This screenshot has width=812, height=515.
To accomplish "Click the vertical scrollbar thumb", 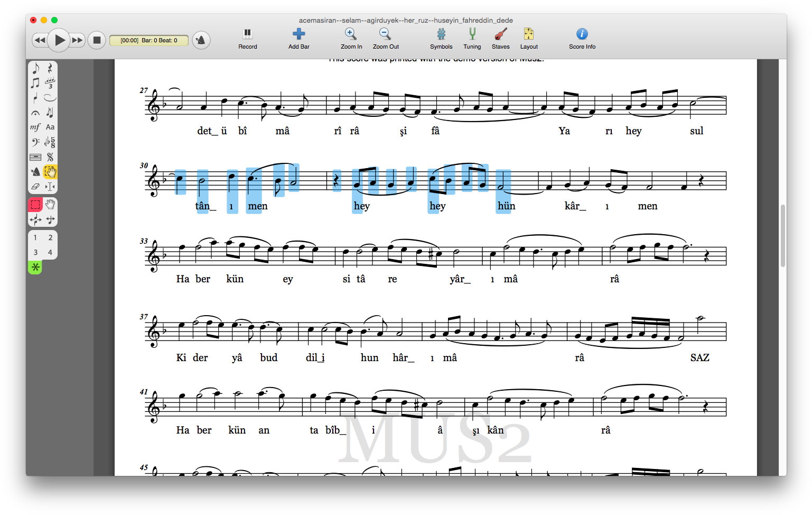I will click(782, 236).
